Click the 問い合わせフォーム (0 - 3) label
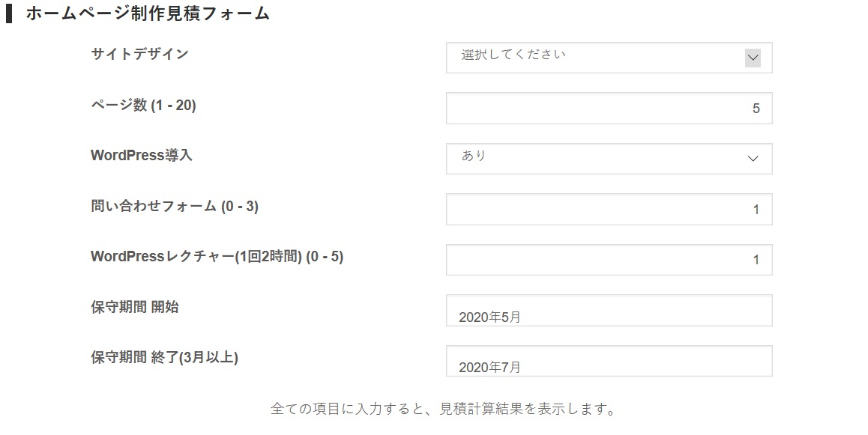The image size is (868, 435). [x=175, y=206]
